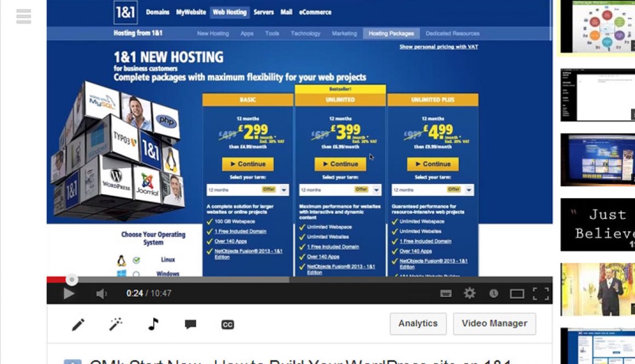Select the Windows operating system radio button
The image size is (635, 364).
pyautogui.click(x=136, y=274)
